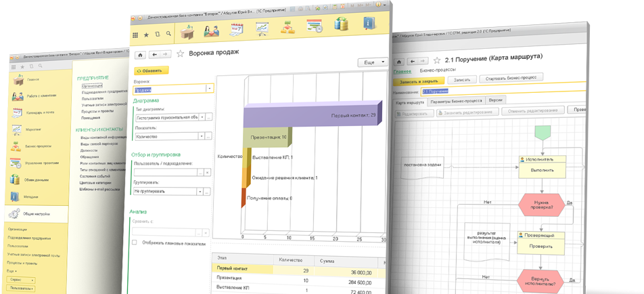The width and height of the screenshot is (644, 294).
Task: Expand the Группировать dropdown
Action: point(200,192)
